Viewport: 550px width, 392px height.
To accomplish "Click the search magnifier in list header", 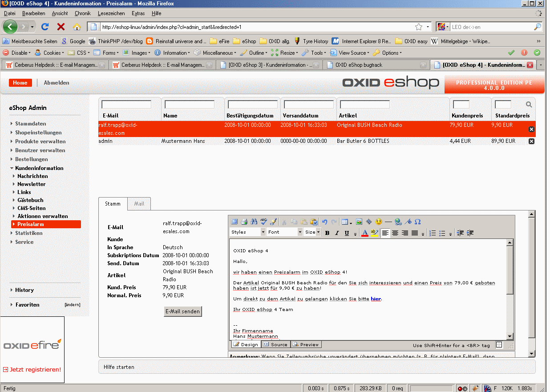I will click(529, 105).
